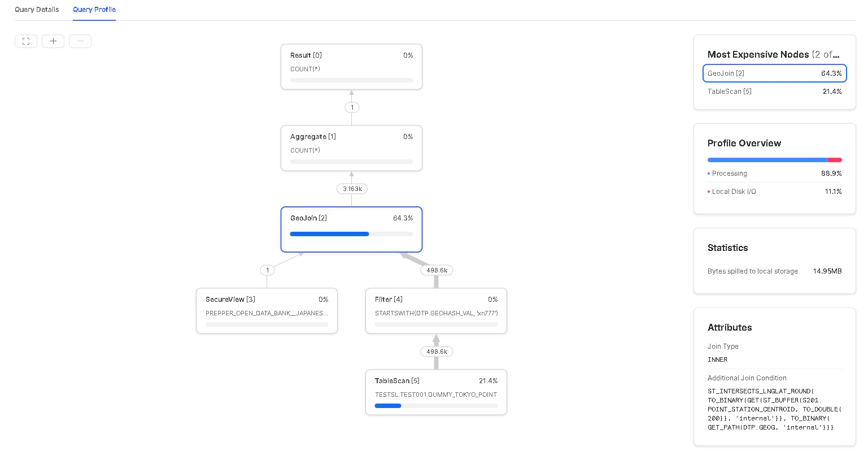Screen dimensions: 868x451
Task: Click the COUNT(*) text in Aggregate node
Action: [x=305, y=150]
